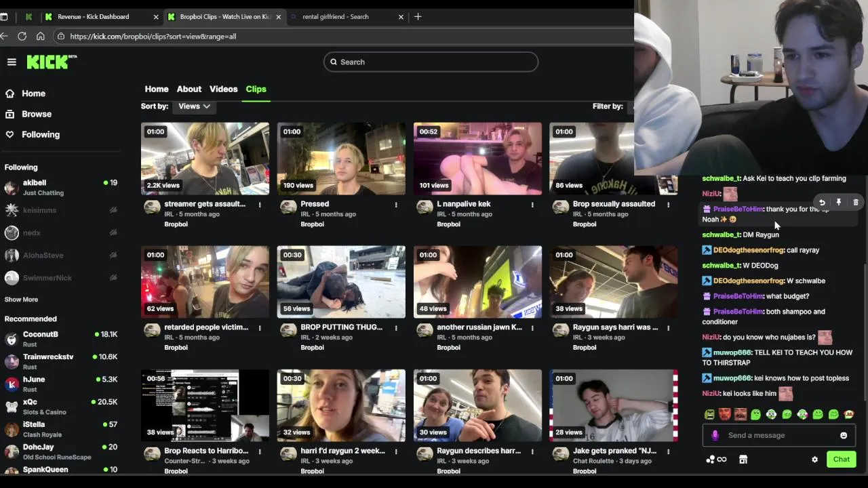The image size is (868, 488).
Task: Switch to the About tab
Action: pyautogui.click(x=189, y=89)
